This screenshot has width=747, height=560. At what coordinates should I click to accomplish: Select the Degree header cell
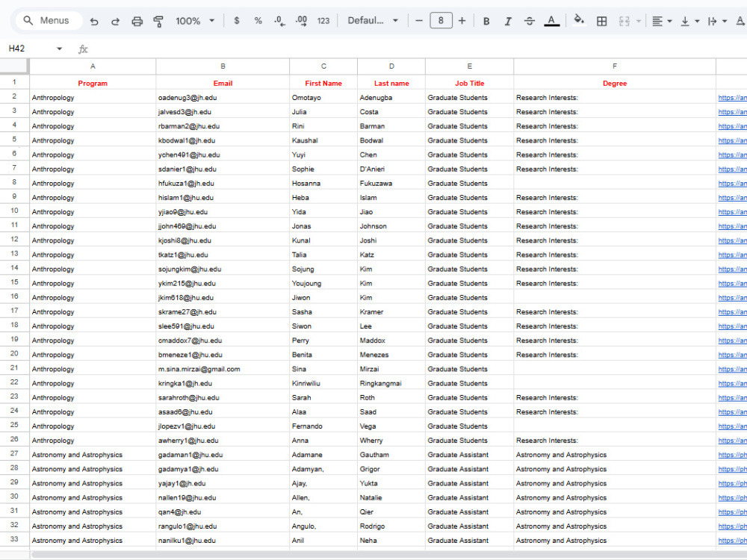(615, 83)
